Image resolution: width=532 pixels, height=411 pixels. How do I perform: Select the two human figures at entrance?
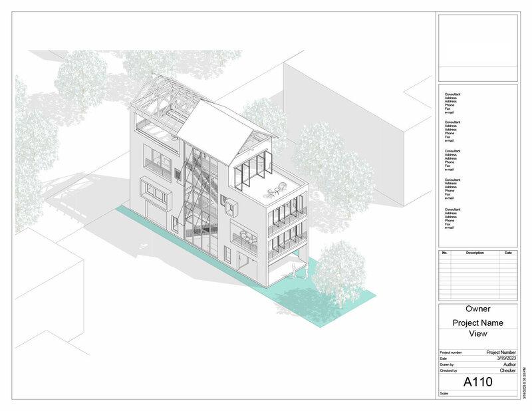click(300, 271)
